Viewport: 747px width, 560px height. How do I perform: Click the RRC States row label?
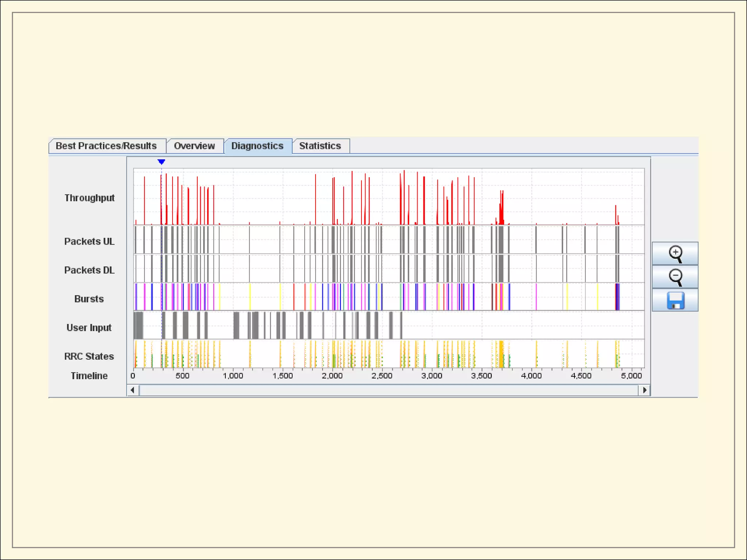[x=89, y=356]
